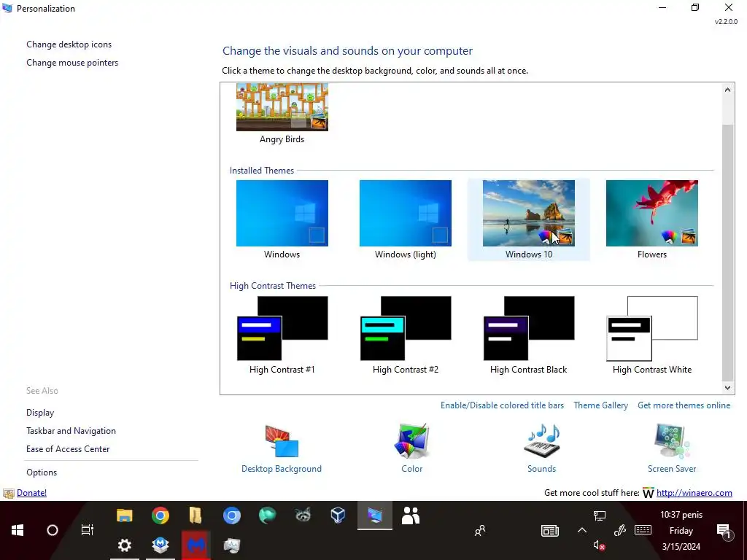The image size is (747, 560).
Task: Click the Donate icon beside Donate! link
Action: coord(9,494)
